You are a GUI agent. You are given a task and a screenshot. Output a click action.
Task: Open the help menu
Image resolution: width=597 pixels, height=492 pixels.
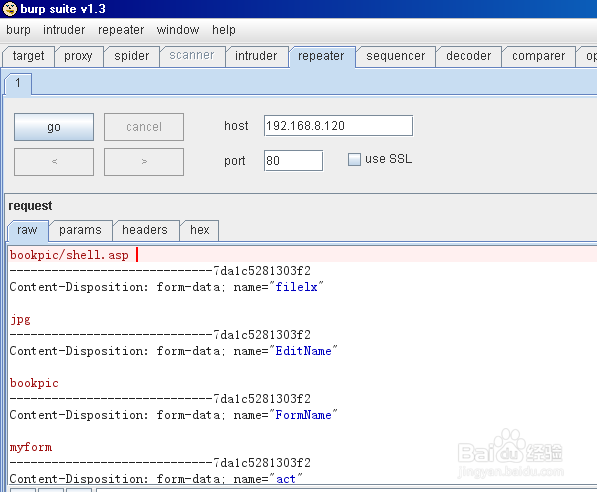(224, 30)
